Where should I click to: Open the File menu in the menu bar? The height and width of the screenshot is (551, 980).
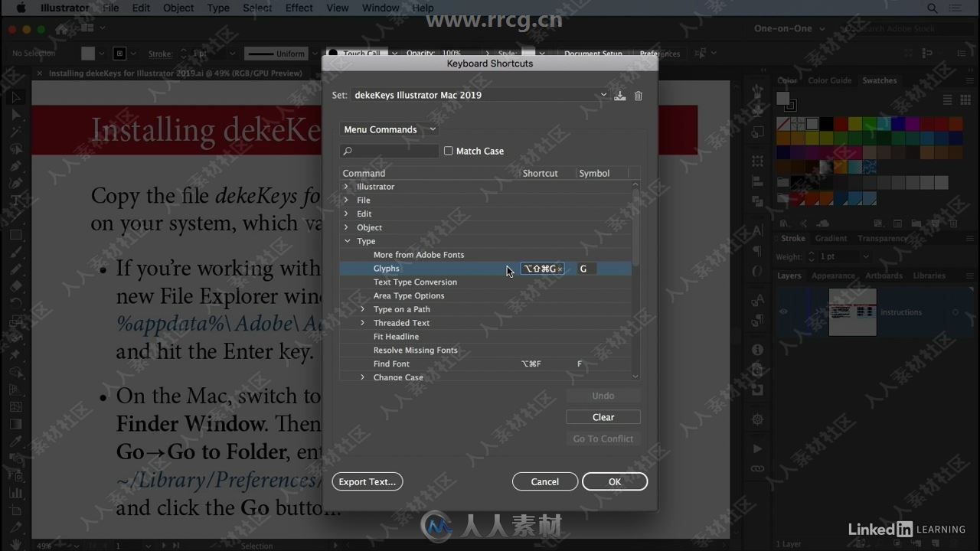click(x=111, y=8)
